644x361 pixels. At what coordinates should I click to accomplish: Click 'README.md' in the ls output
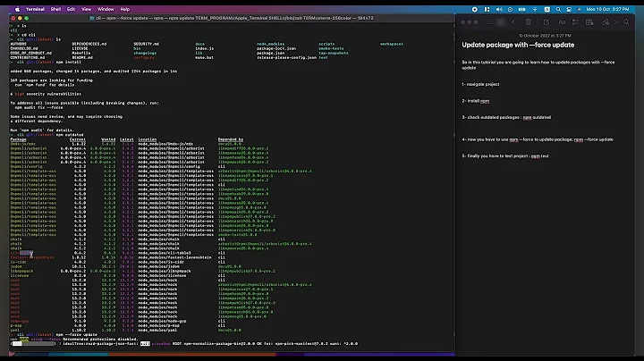point(82,57)
